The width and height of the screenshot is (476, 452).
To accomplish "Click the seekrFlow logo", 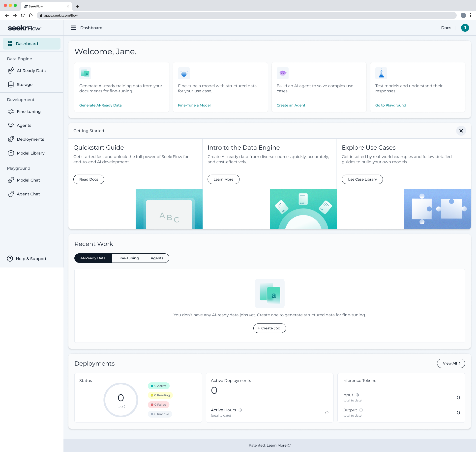I will tap(24, 28).
